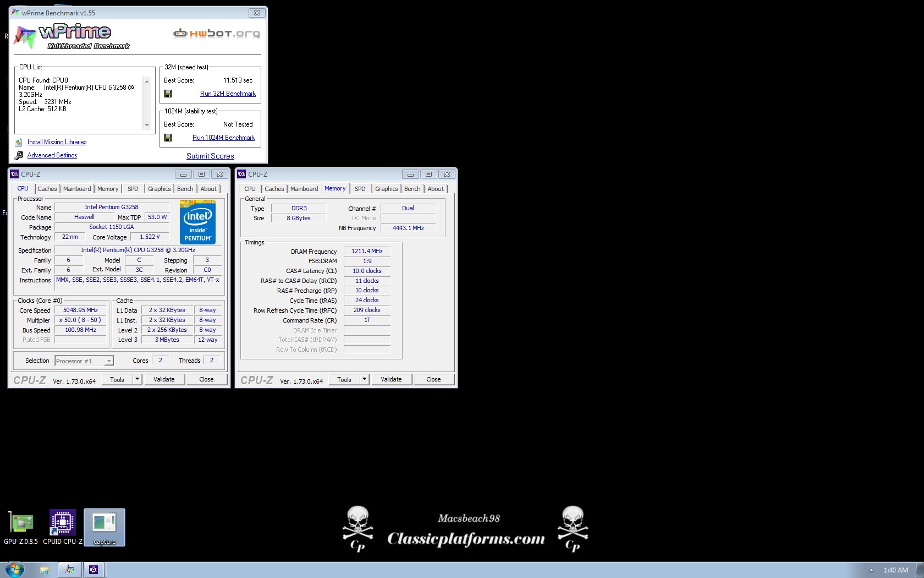Image resolution: width=924 pixels, height=578 pixels.
Task: Click the Install Missing Libraries icon
Action: (19, 142)
